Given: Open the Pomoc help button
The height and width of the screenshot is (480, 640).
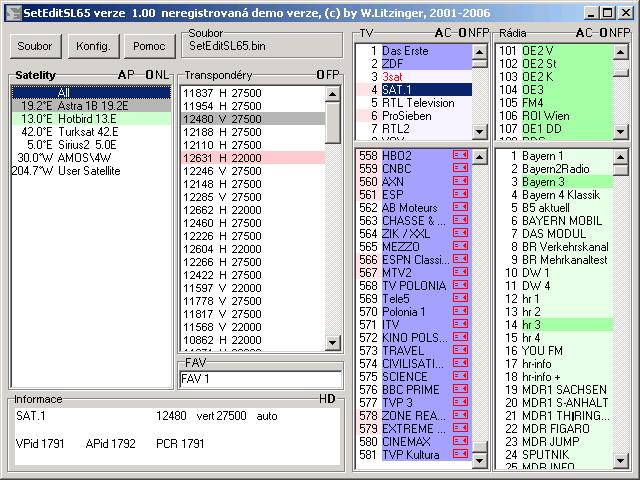Looking at the screenshot, I should pos(149,46).
